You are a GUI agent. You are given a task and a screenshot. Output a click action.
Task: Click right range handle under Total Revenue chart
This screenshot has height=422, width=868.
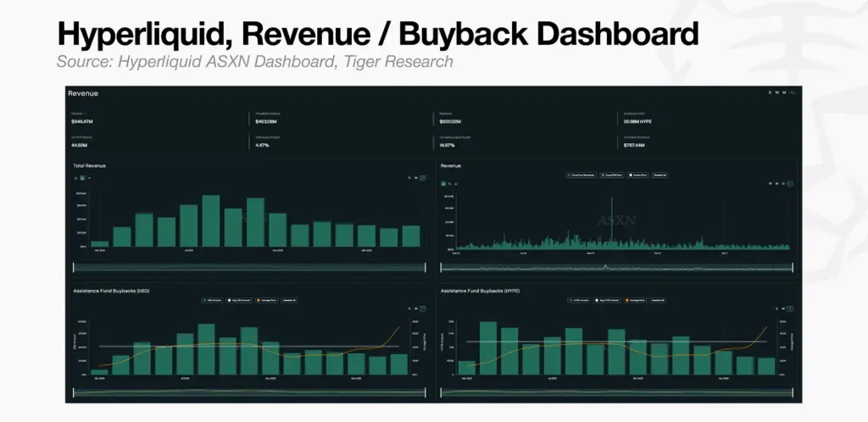click(426, 268)
